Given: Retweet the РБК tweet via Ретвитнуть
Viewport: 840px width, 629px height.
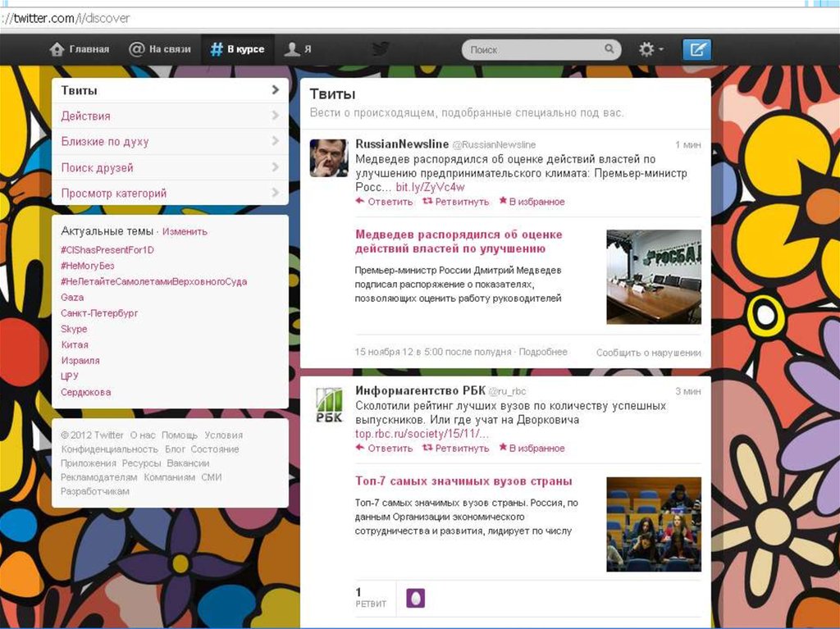Looking at the screenshot, I should (x=455, y=449).
